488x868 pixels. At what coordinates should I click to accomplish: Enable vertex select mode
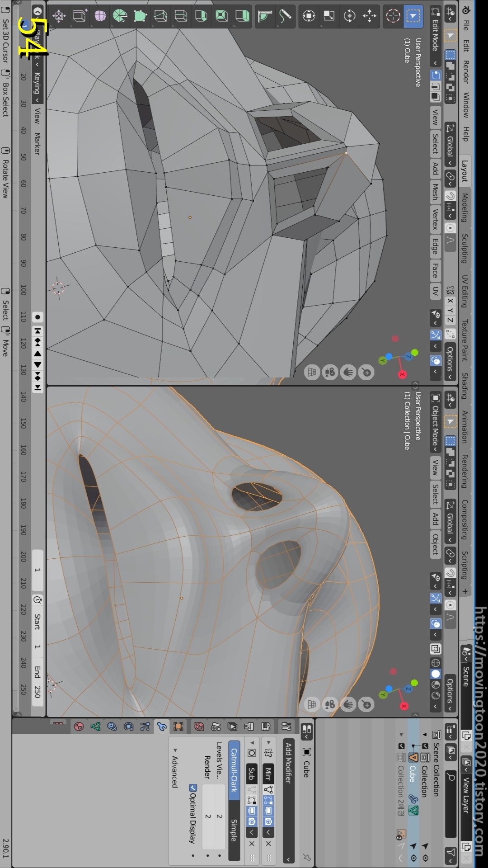436,75
